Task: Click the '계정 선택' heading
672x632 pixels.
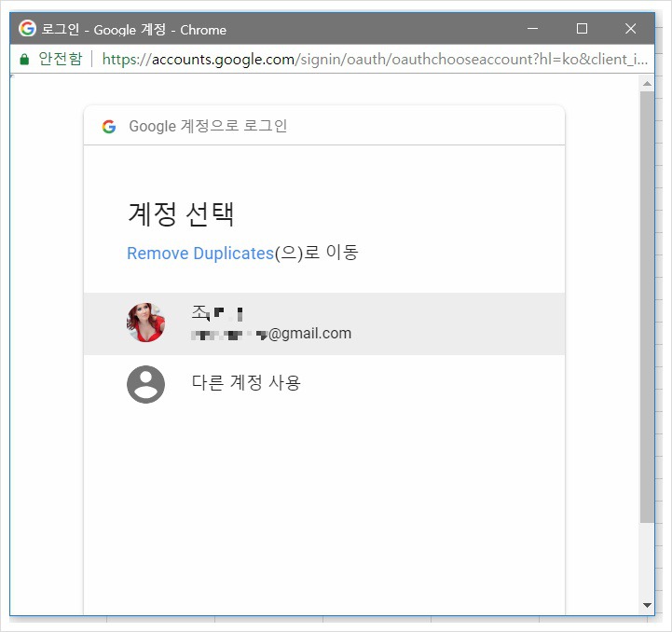Action: coord(182,213)
